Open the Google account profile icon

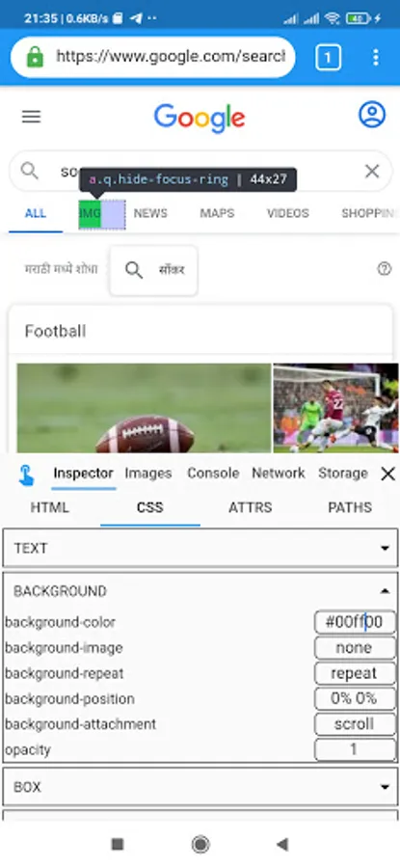click(x=372, y=115)
